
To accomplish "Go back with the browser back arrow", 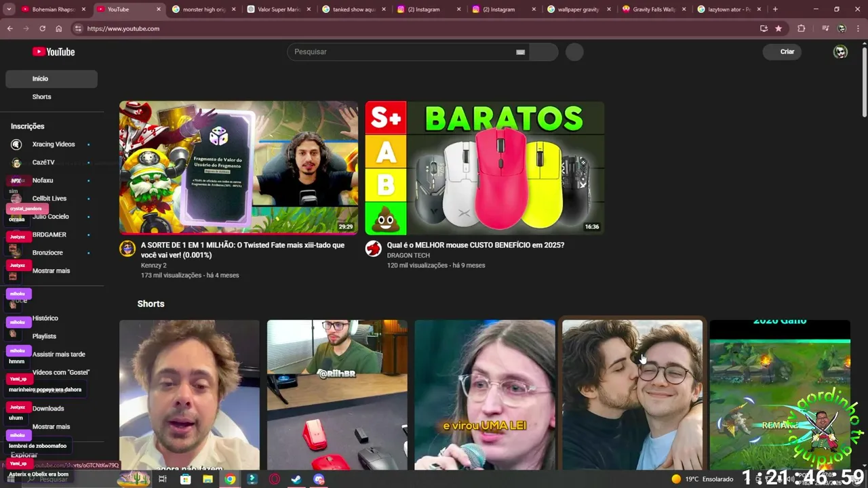I will pyautogui.click(x=9, y=28).
